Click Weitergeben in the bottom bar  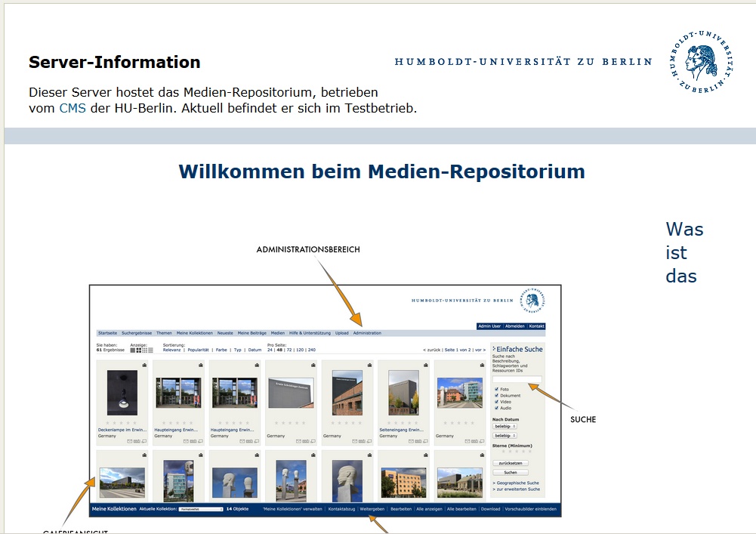click(x=372, y=509)
